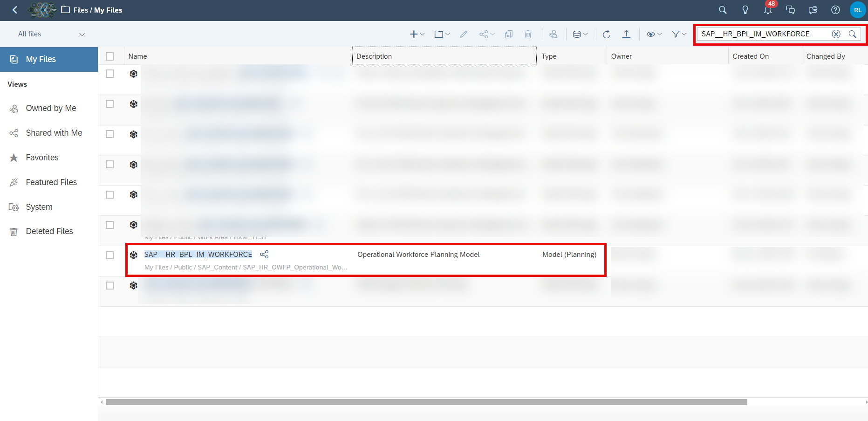Click the Owner column header

point(622,56)
